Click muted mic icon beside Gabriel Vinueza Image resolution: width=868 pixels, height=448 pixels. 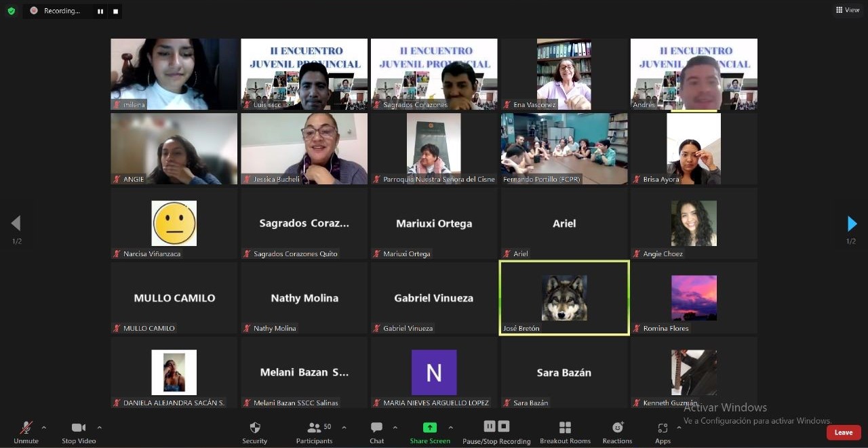[377, 328]
